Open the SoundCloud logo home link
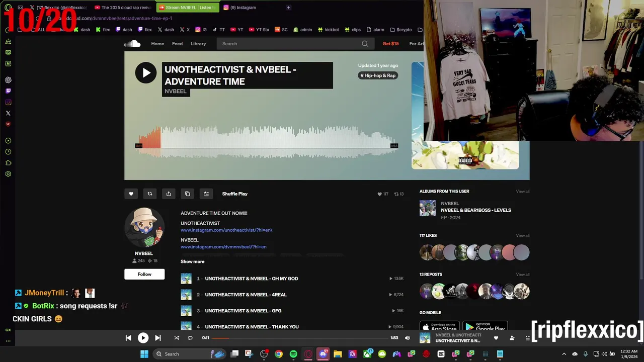The height and width of the screenshot is (362, 644). point(132,44)
